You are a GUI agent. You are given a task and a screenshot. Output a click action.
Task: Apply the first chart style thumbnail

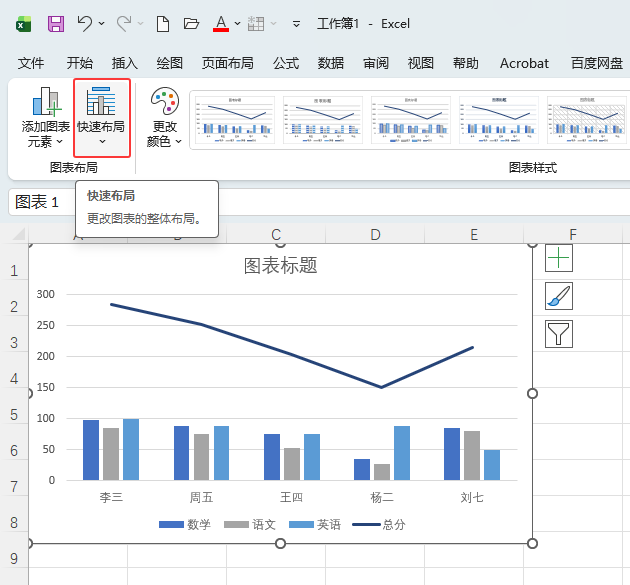coord(234,119)
